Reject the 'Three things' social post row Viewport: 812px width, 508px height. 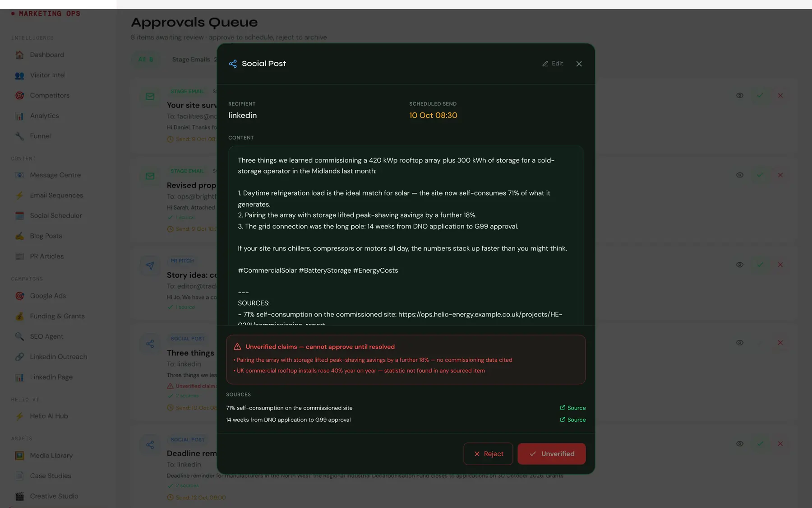pyautogui.click(x=780, y=343)
